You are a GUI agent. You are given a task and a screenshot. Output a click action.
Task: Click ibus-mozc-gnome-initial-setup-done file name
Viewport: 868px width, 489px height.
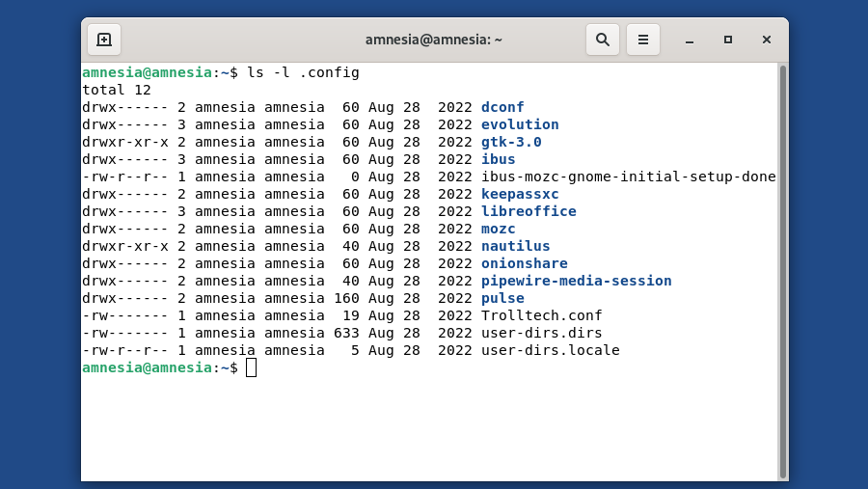click(628, 177)
